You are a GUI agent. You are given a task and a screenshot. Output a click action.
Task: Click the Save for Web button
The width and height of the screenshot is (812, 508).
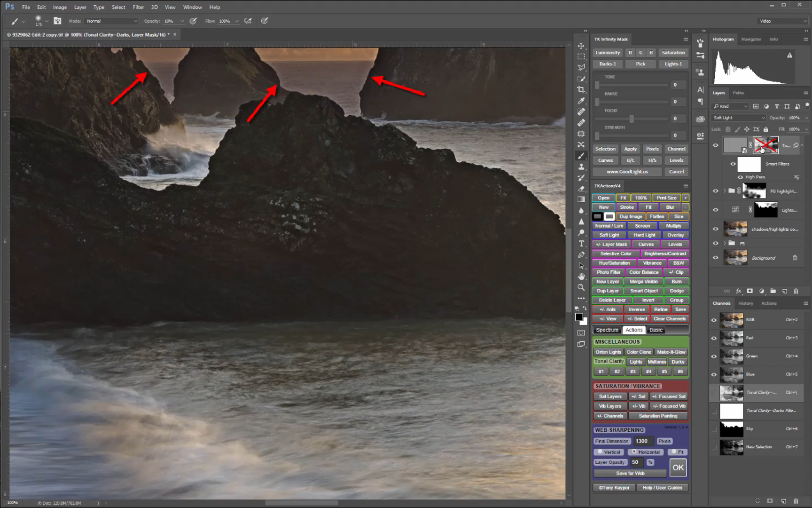coord(630,473)
